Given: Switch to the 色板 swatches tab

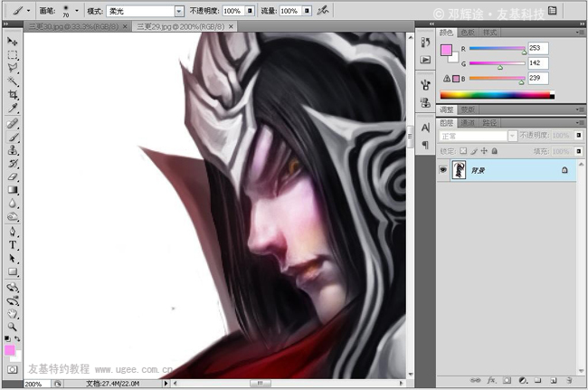Looking at the screenshot, I should pyautogui.click(x=468, y=33).
